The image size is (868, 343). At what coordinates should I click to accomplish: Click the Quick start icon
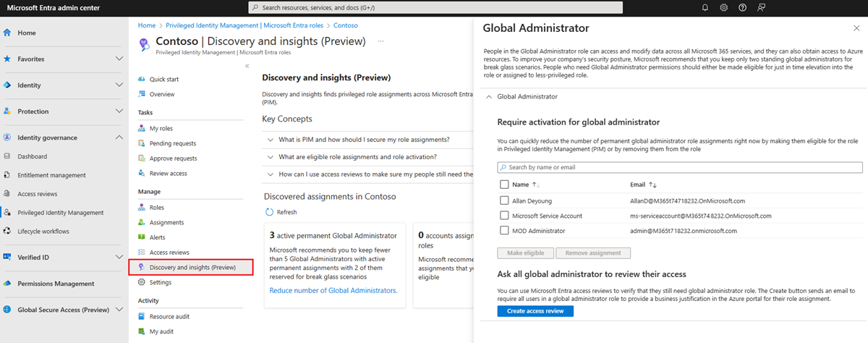pos(142,79)
